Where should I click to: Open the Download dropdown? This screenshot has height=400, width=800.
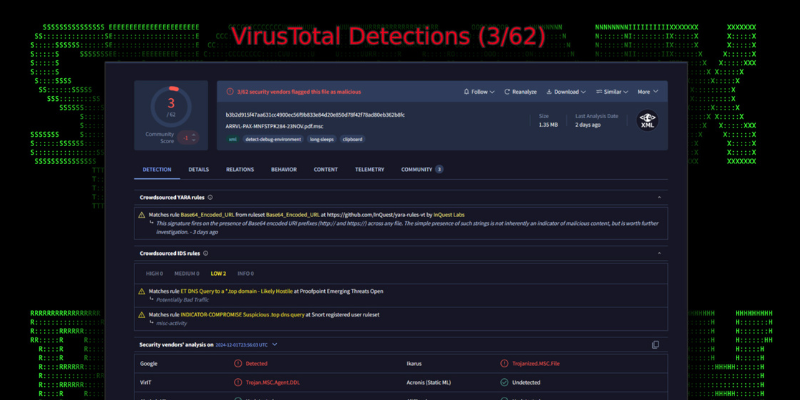point(566,92)
